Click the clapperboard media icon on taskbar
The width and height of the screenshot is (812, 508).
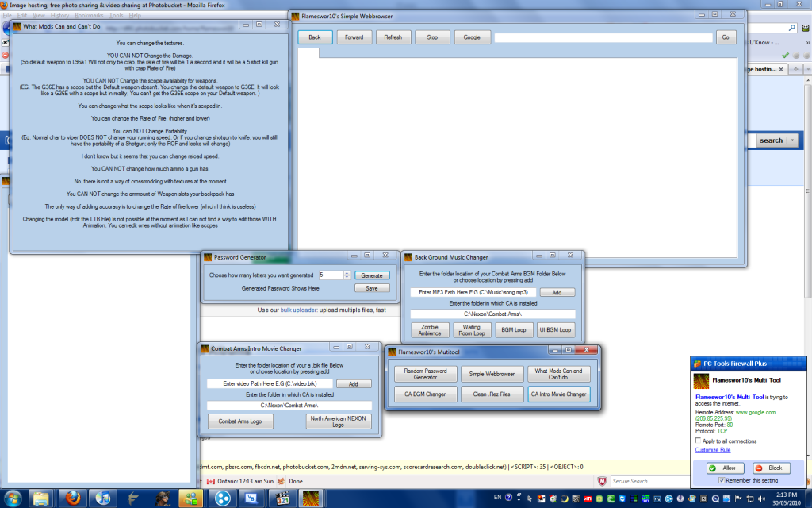click(x=282, y=498)
